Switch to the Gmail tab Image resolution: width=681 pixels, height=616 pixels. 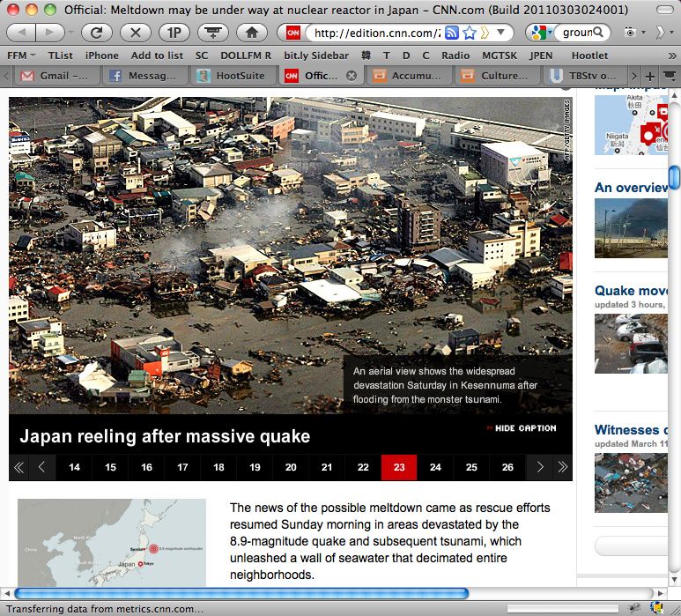click(x=56, y=76)
